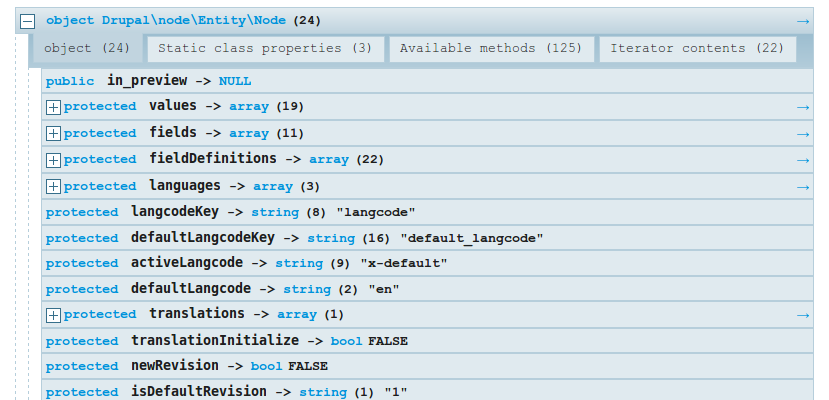Click the "default_langcode" string value
This screenshot has width=829, height=400.
pyautogui.click(x=472, y=238)
